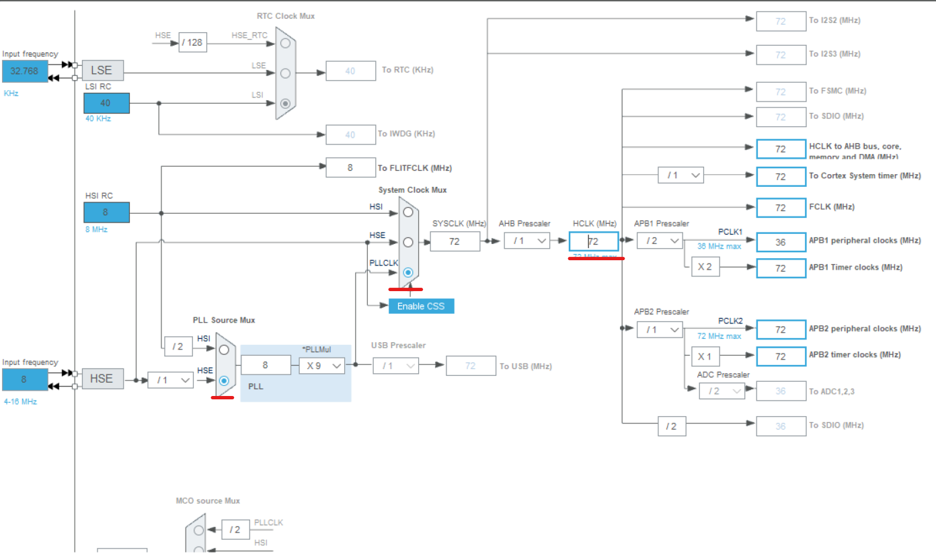Click the HSI /2 divider box

pos(178,347)
